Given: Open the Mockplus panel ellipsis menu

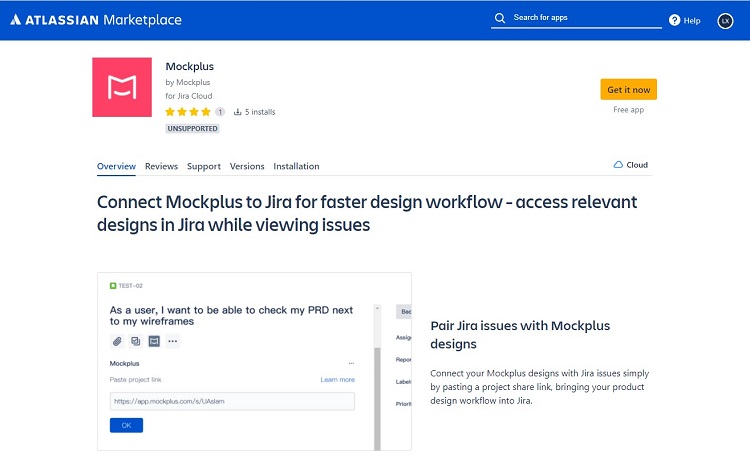Looking at the screenshot, I should point(352,363).
